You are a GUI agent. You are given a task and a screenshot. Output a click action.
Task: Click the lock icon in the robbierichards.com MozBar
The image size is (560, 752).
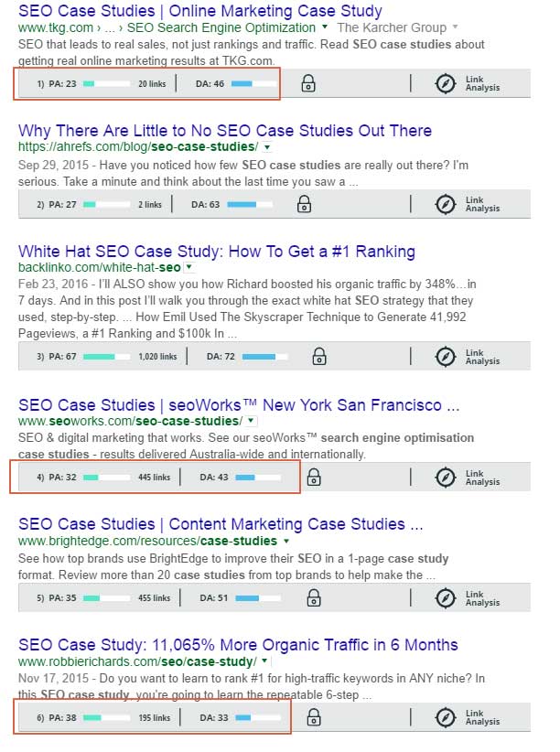click(x=311, y=718)
